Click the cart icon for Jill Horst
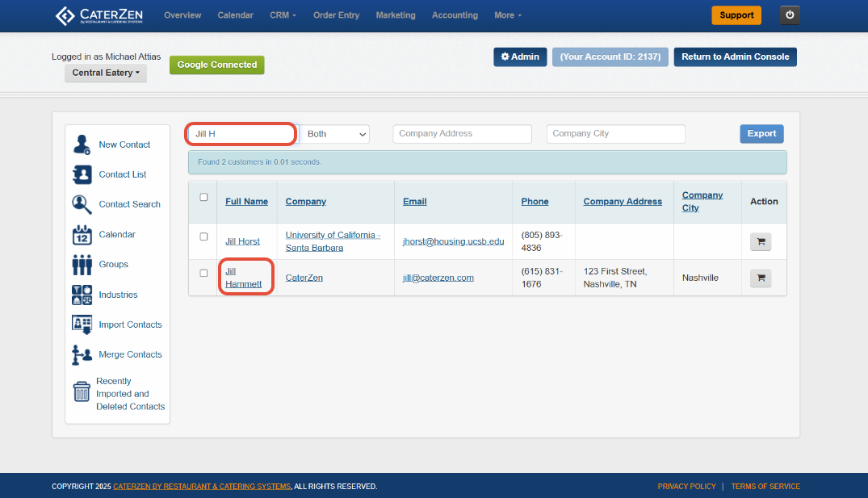The width and height of the screenshot is (868, 498). [x=761, y=242]
